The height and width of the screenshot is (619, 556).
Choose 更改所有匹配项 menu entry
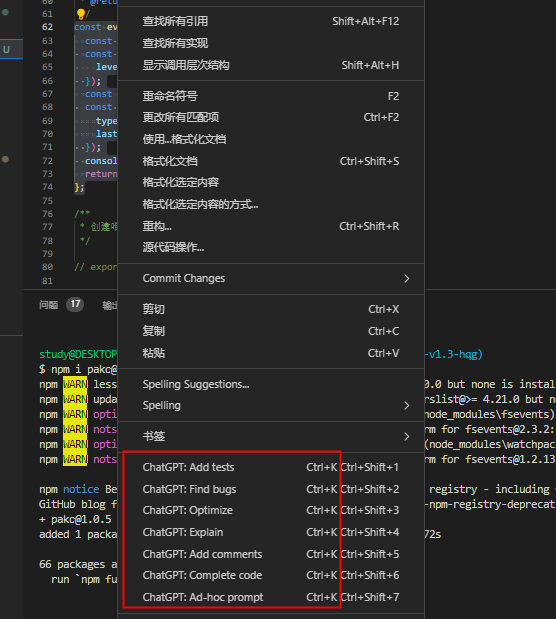[271, 117]
